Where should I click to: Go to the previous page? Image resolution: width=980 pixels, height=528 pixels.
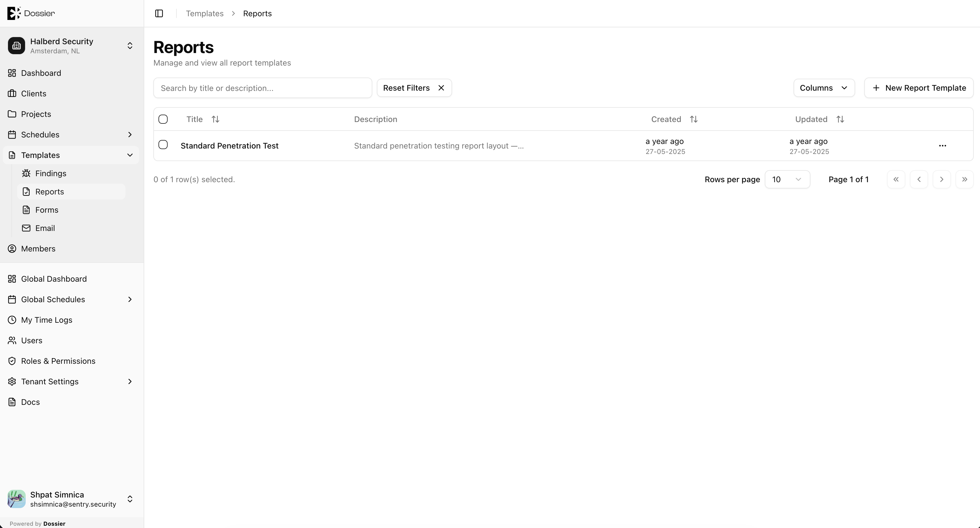(x=919, y=180)
